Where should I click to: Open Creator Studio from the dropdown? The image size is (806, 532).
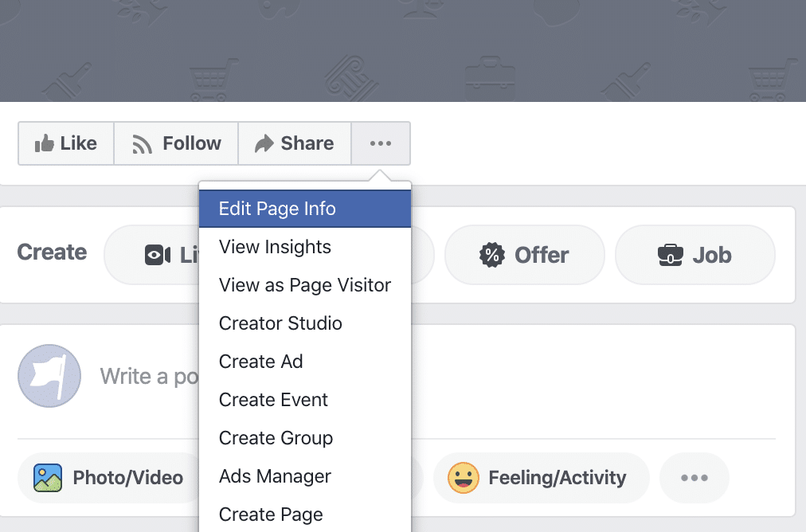[x=280, y=323]
